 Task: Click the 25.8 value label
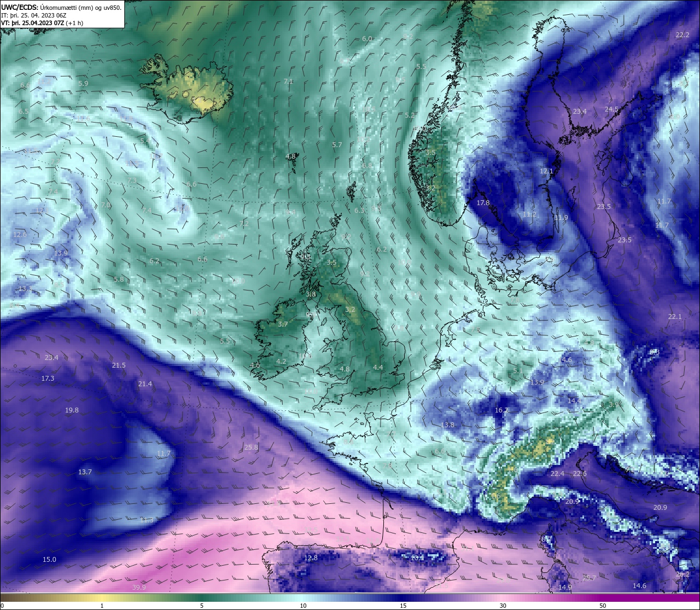(x=250, y=447)
